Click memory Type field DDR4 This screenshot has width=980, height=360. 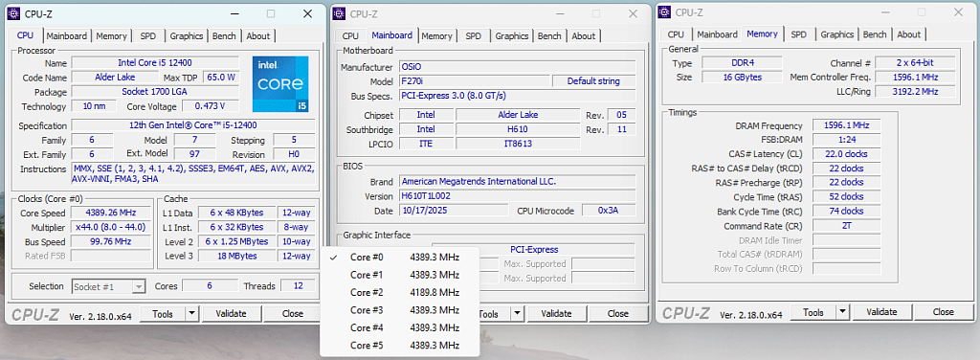tap(742, 63)
